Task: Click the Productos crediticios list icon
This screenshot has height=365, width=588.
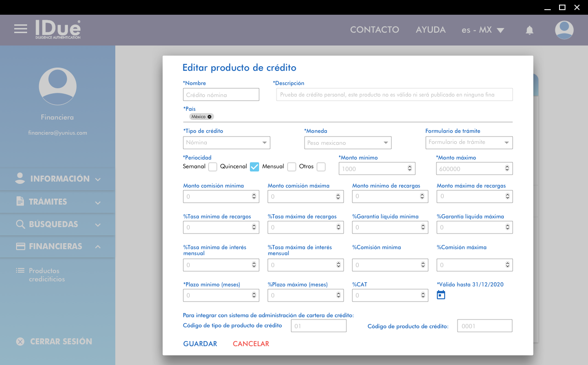Action: 20,271
